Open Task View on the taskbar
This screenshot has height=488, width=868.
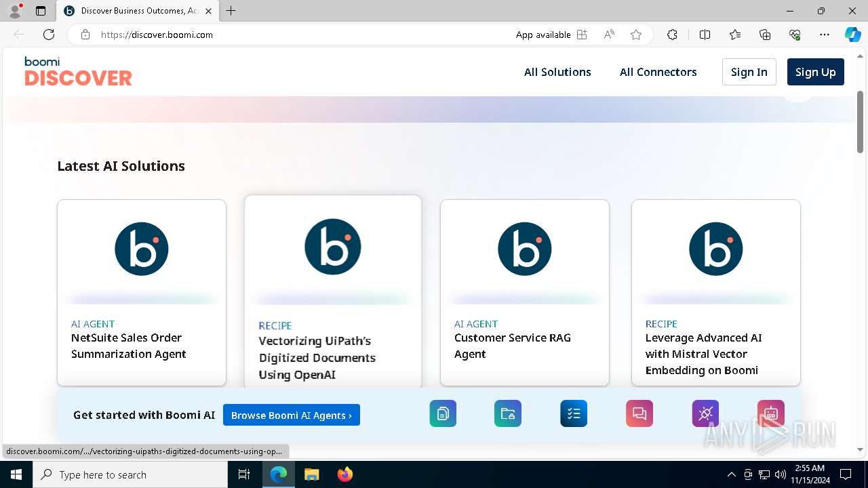(x=244, y=474)
